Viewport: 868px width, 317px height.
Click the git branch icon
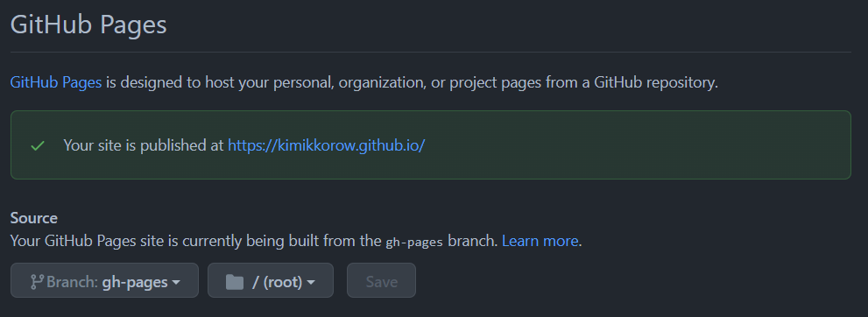[x=37, y=282]
